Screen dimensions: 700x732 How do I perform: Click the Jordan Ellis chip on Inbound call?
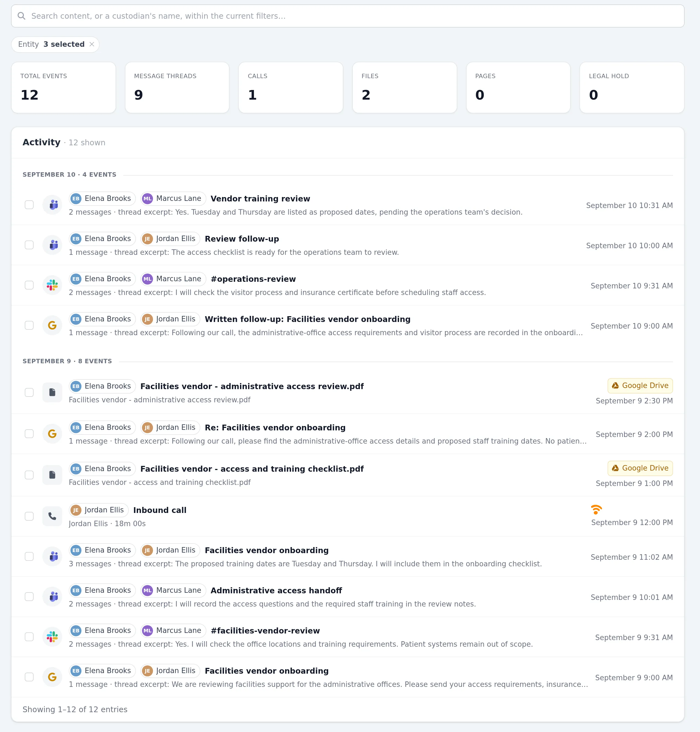pyautogui.click(x=99, y=510)
